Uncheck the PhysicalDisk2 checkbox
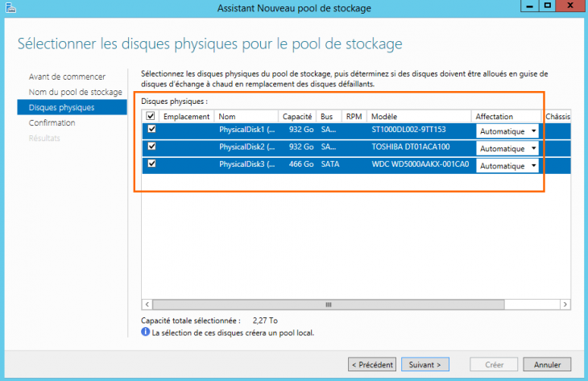This screenshot has height=381, width=588. coord(151,147)
